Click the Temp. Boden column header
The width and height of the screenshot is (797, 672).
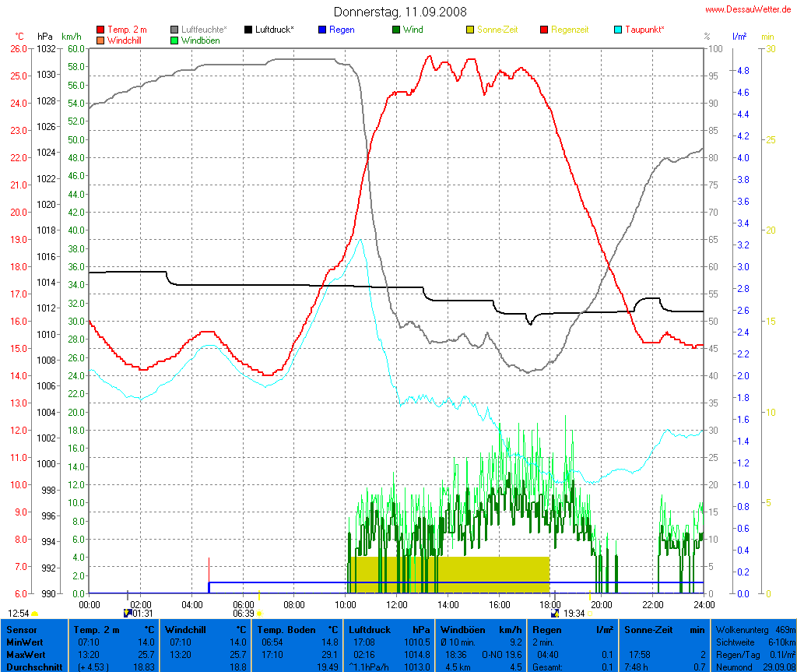[x=298, y=629]
